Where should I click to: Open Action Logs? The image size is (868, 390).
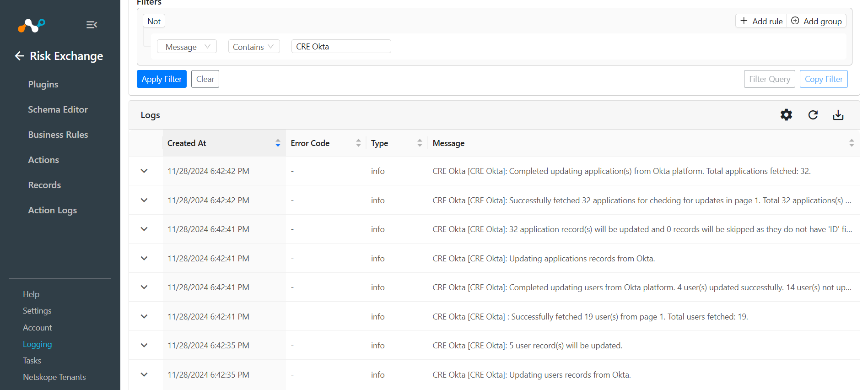pos(53,210)
